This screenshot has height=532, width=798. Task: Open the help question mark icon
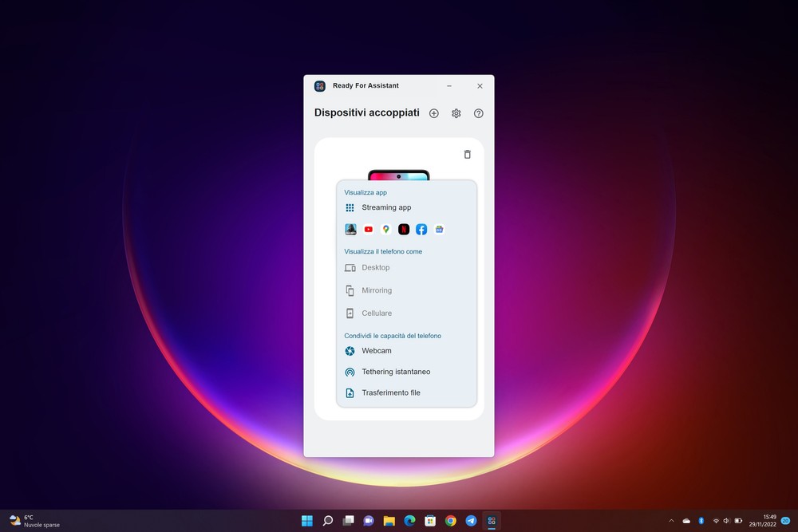click(479, 113)
